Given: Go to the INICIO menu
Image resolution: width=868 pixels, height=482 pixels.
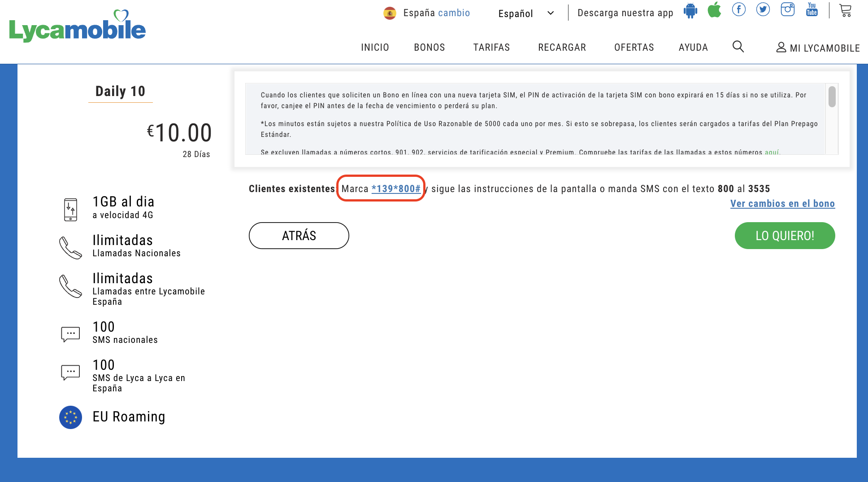Looking at the screenshot, I should (x=375, y=47).
